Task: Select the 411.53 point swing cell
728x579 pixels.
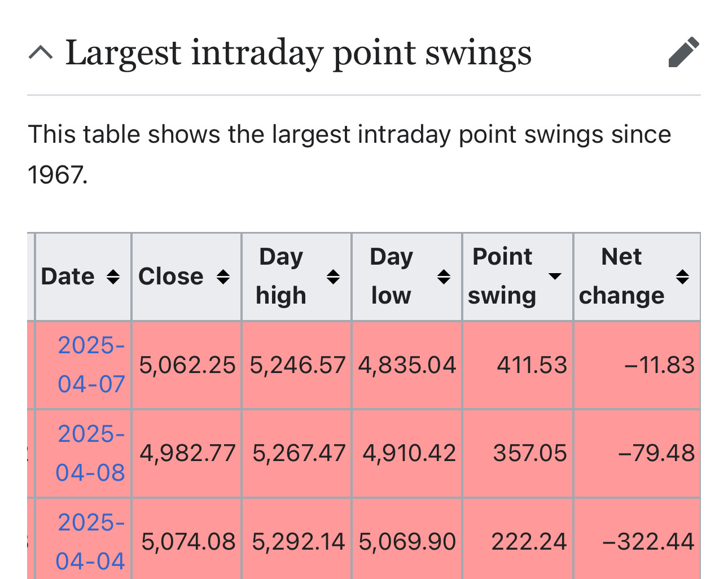Action: (532, 365)
